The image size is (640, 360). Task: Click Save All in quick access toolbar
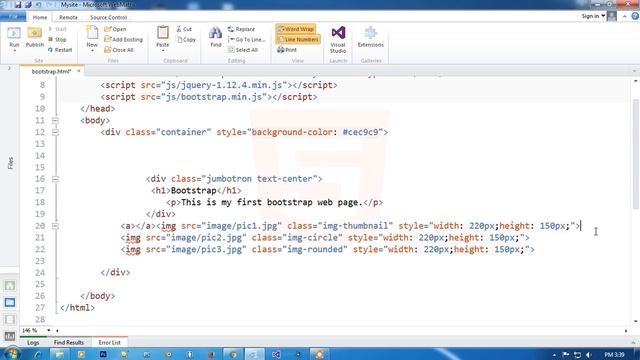[x=28, y=5]
